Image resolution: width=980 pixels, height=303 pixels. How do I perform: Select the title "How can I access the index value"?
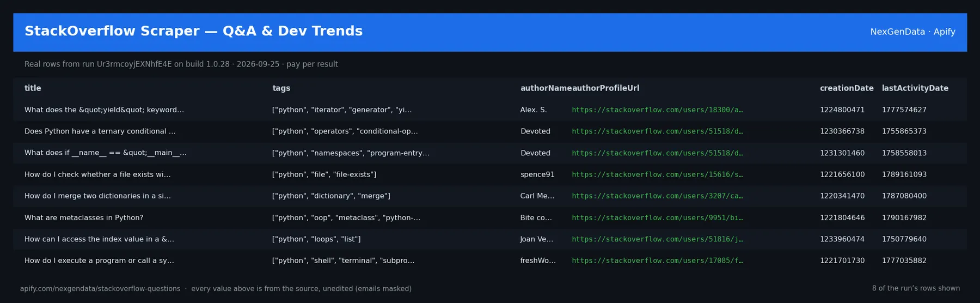(99, 239)
